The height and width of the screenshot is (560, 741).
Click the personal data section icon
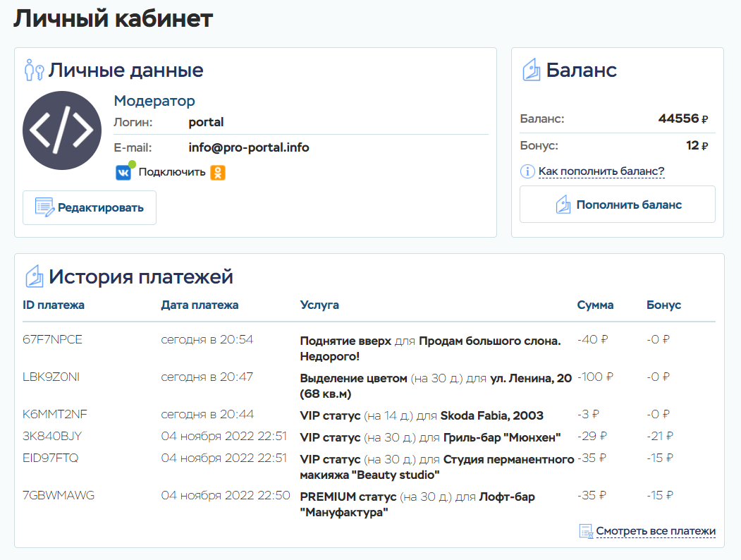[34, 71]
